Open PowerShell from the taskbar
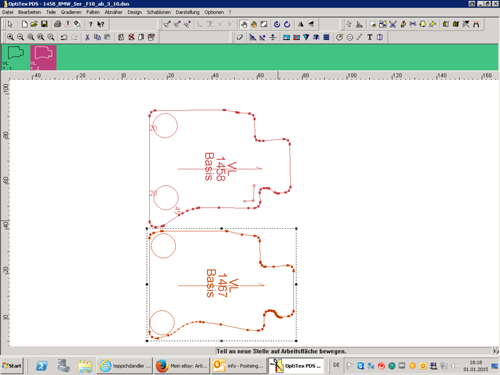The height and width of the screenshot is (375, 500). tap(42, 366)
